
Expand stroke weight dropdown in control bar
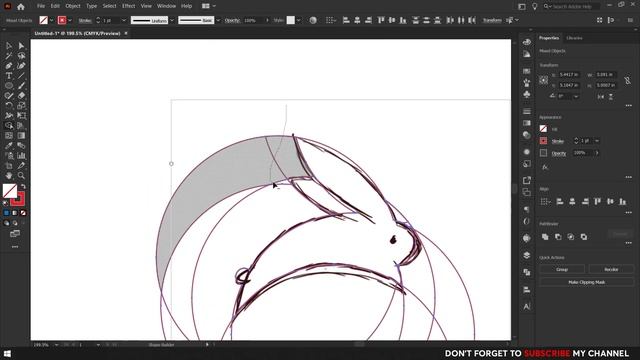(x=124, y=20)
